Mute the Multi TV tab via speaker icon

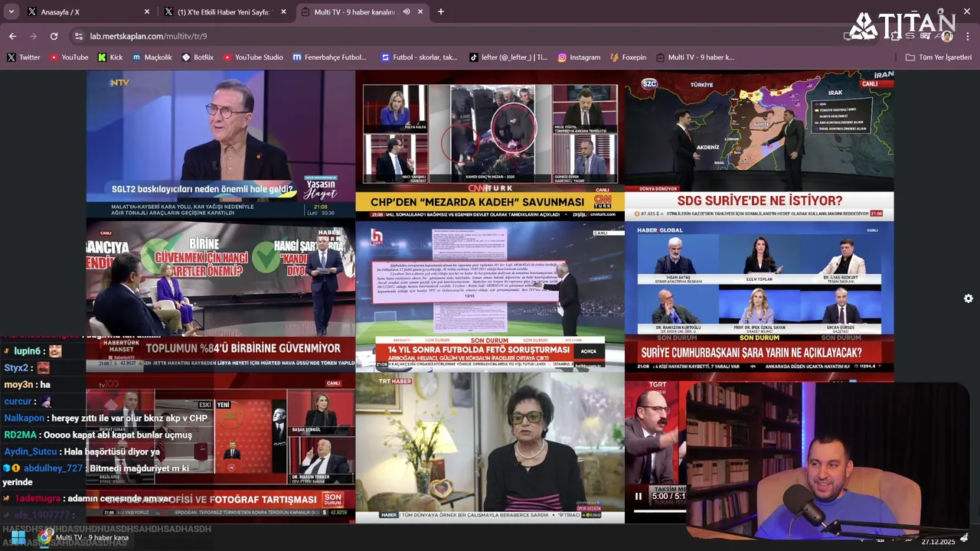pyautogui.click(x=407, y=11)
